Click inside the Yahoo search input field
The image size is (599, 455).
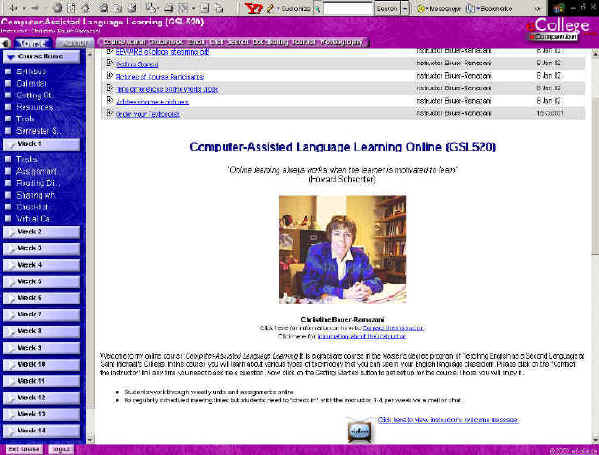coord(348,8)
